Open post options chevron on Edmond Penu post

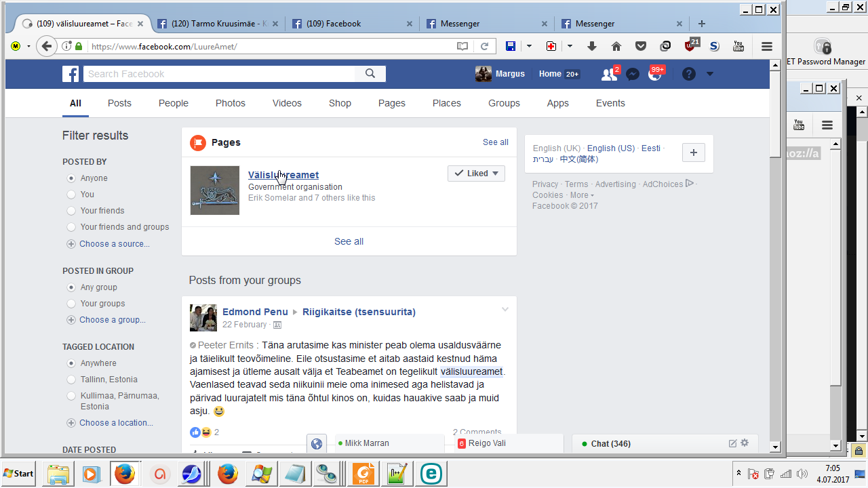click(505, 310)
